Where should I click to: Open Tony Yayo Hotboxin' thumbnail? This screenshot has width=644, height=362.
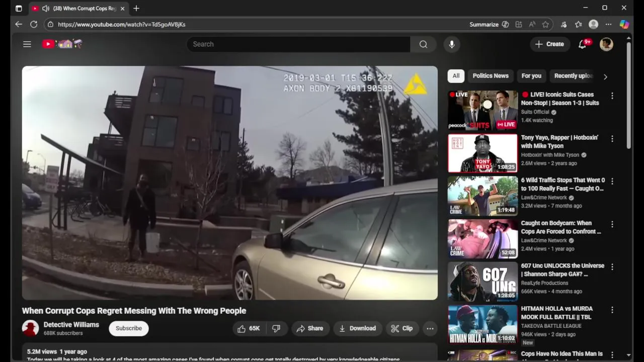[x=482, y=153]
